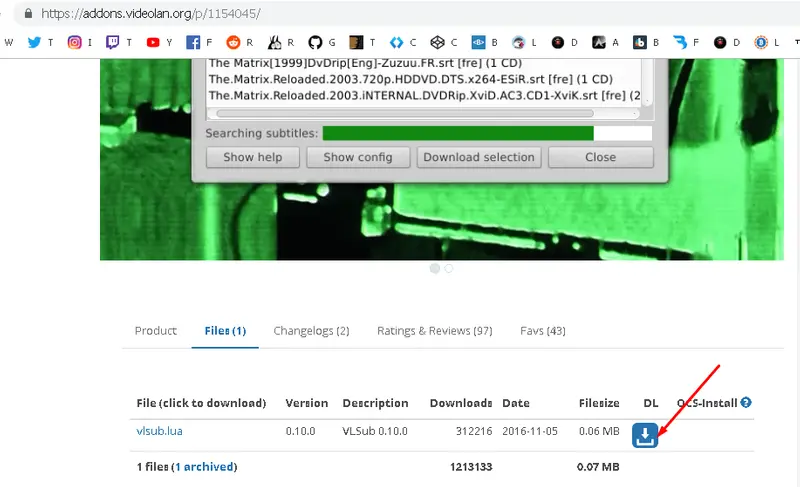Click the blue download icon for vlsub.lua
Screen dimensions: 800x487
coord(645,435)
